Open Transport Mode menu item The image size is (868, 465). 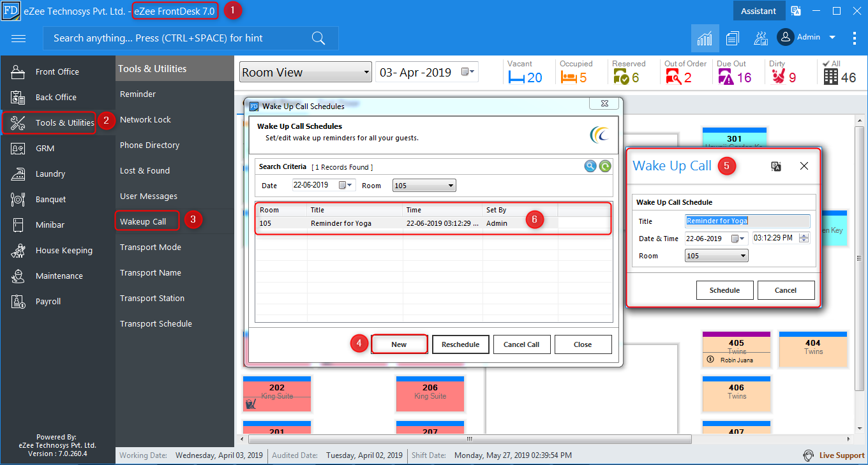pos(151,247)
